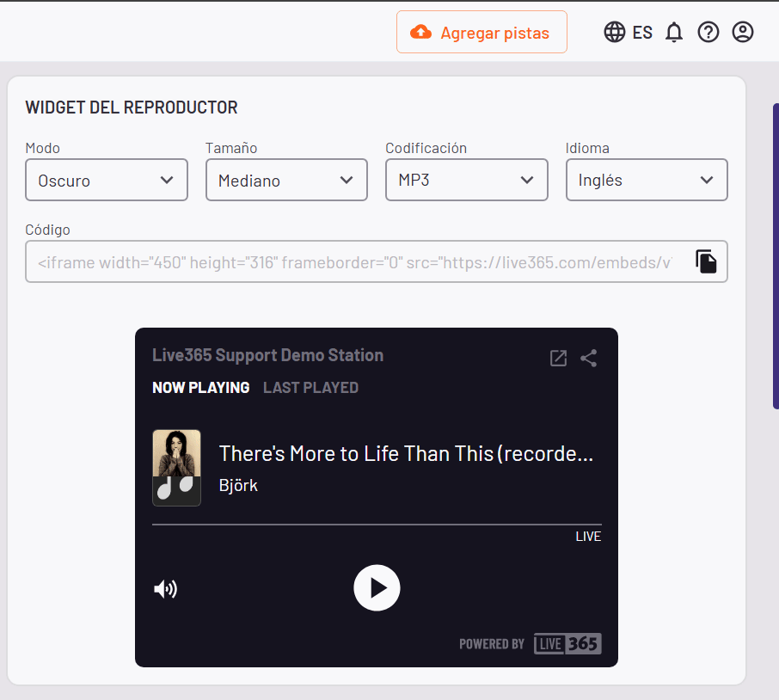Screen dimensions: 779x700
Task: Expand the Codificación dropdown set to MP3
Action: click(467, 180)
